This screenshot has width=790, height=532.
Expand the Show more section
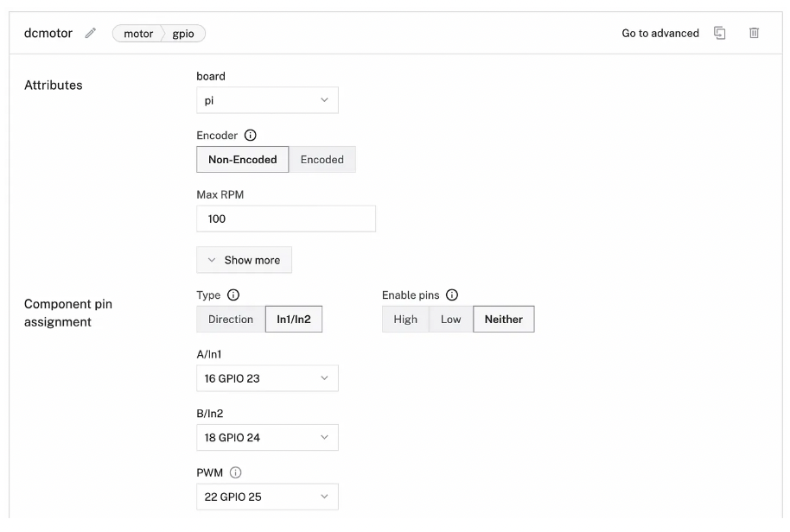244,260
